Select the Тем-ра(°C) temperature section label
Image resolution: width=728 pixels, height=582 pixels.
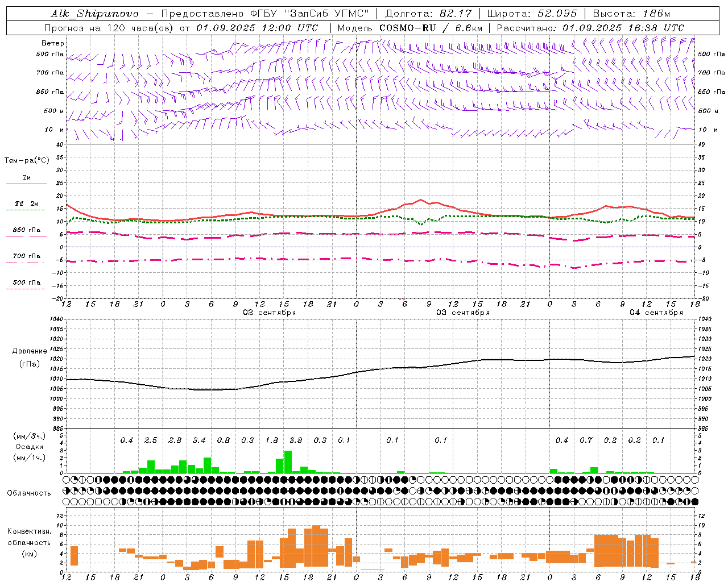(27, 161)
